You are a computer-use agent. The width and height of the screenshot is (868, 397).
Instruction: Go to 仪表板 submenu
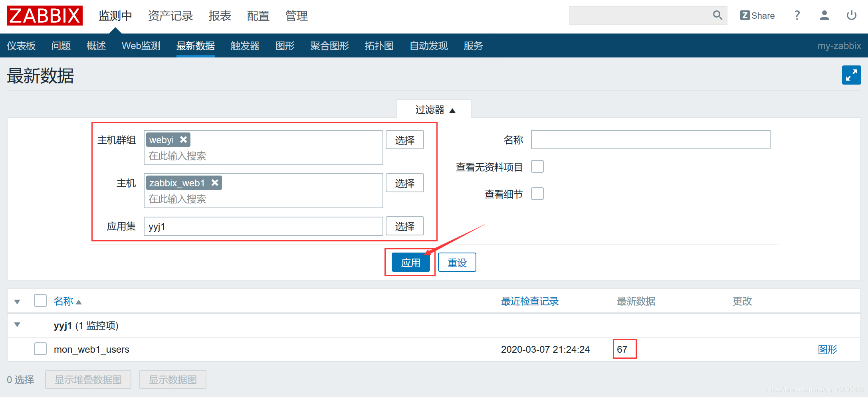(21, 46)
